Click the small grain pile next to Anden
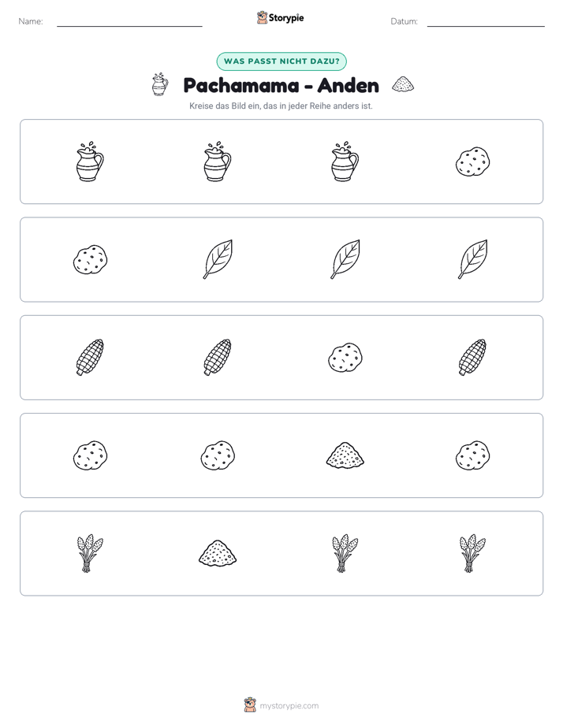 tap(403, 84)
